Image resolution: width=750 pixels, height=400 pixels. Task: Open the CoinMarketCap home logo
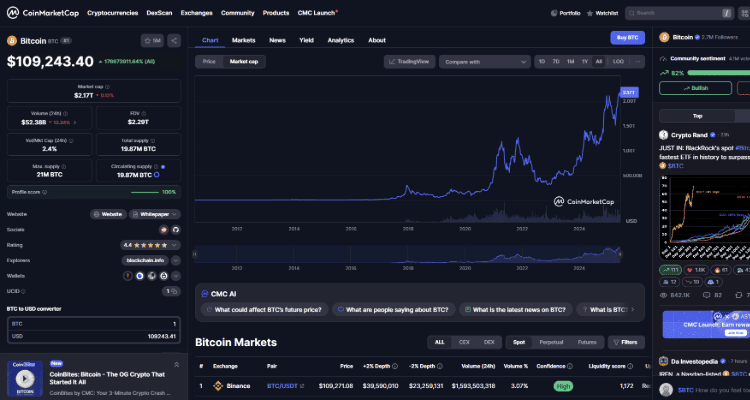point(43,13)
